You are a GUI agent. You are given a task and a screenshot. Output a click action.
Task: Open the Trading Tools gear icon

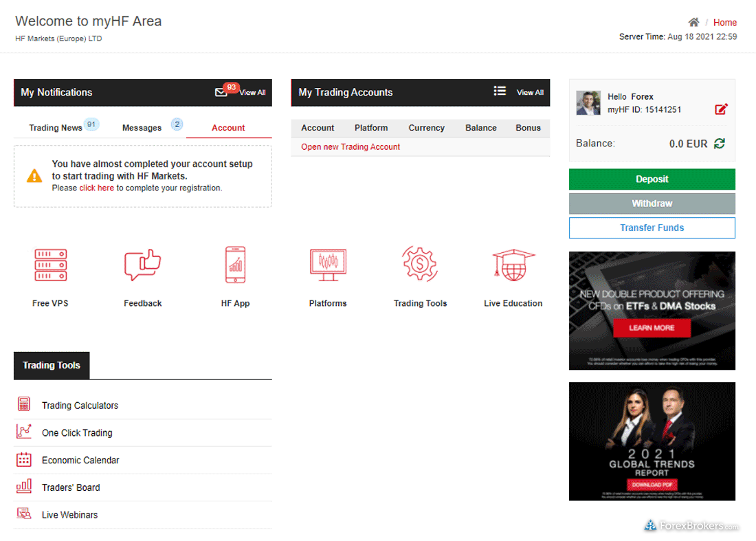pos(420,264)
